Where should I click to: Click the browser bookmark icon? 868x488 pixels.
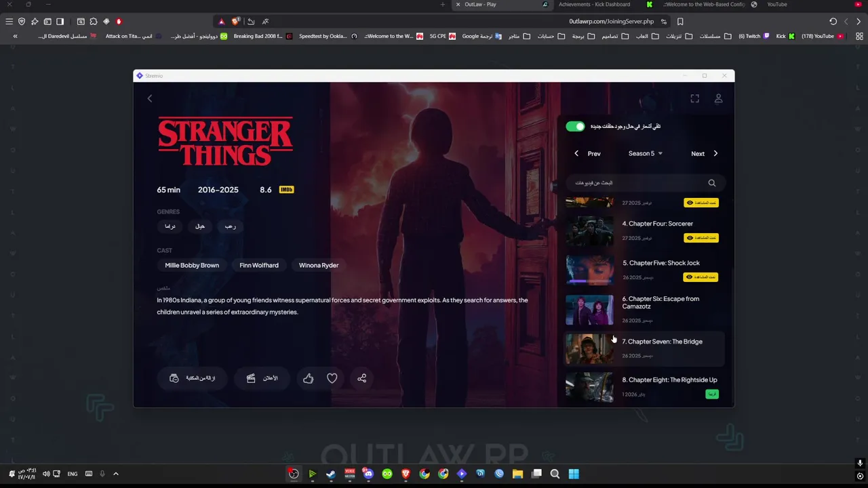click(x=680, y=21)
